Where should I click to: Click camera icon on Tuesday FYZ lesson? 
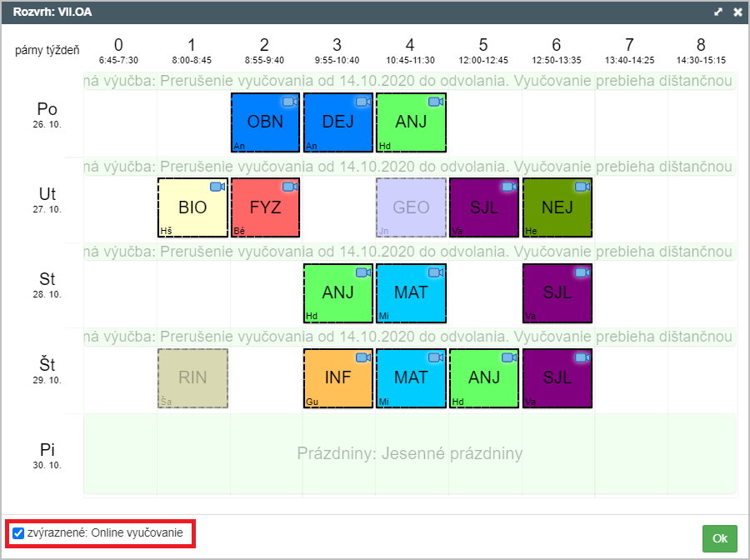coord(289,187)
